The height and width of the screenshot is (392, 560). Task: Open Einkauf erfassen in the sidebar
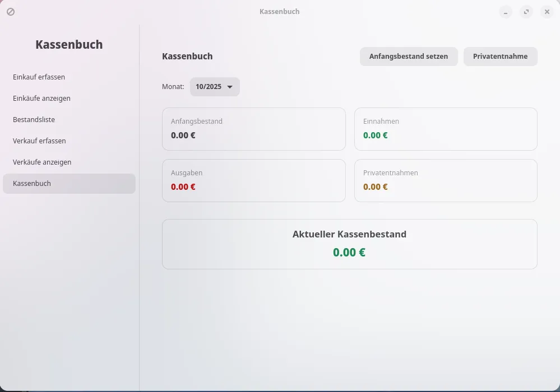tap(39, 77)
